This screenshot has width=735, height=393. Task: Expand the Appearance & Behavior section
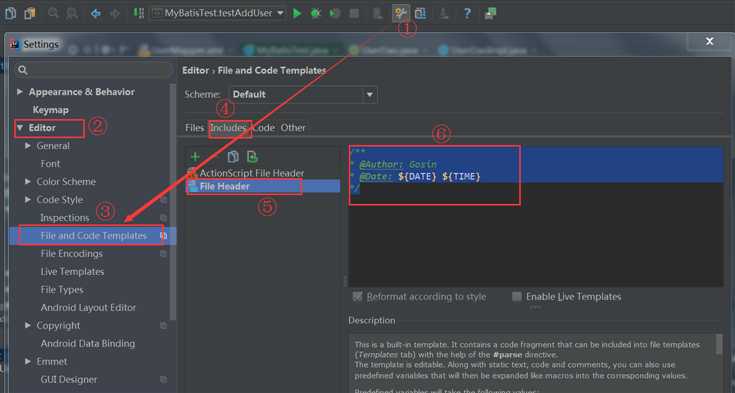coord(20,91)
